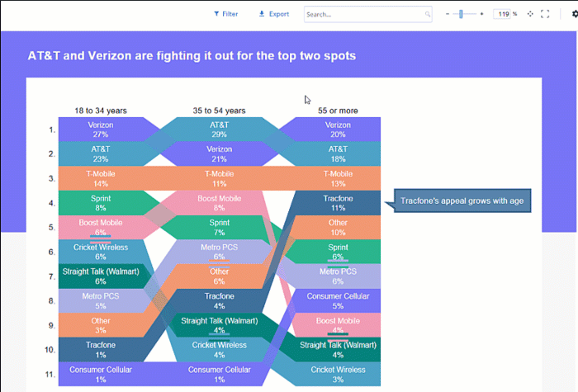Click the Boost Mobile 8% block

point(219,203)
